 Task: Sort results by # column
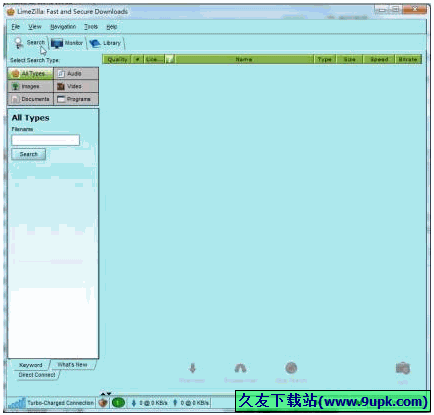pos(137,59)
